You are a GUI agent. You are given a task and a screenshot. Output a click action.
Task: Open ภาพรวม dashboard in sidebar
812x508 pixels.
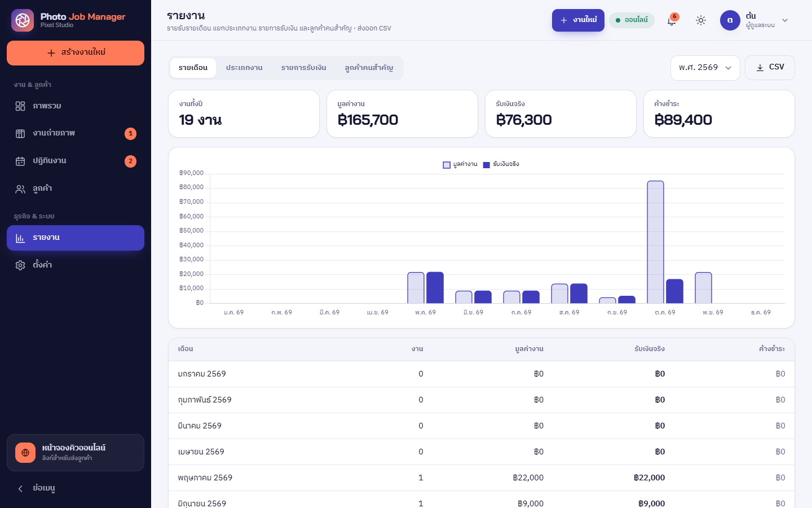76,106
